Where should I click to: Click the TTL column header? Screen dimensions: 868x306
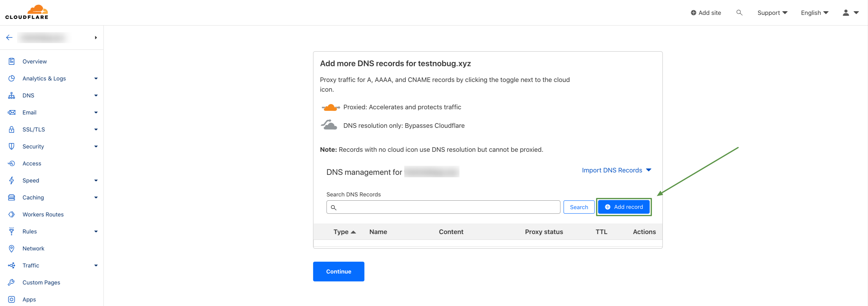[x=601, y=232]
